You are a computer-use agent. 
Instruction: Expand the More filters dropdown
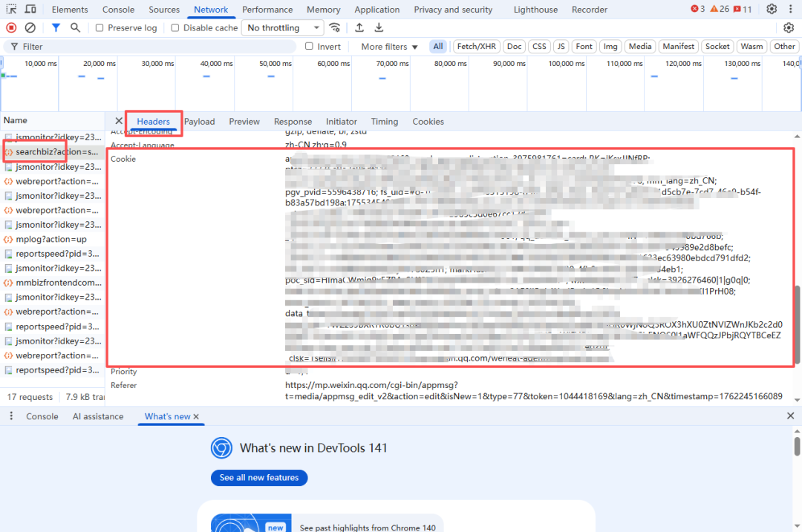(x=389, y=47)
